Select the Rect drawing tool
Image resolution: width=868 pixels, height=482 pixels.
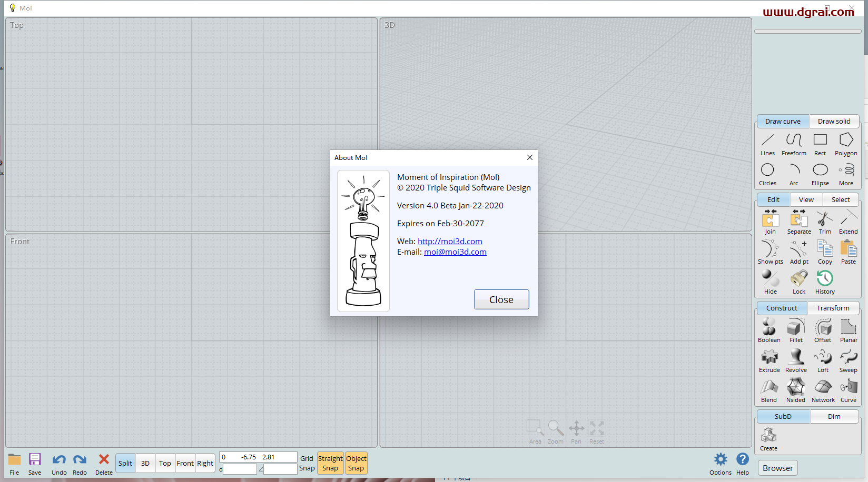point(820,144)
